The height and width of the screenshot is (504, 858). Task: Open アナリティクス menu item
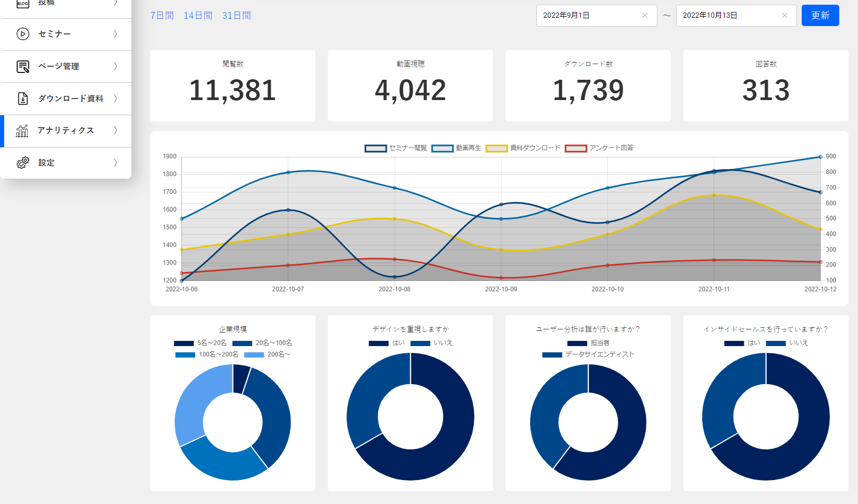[x=66, y=131]
